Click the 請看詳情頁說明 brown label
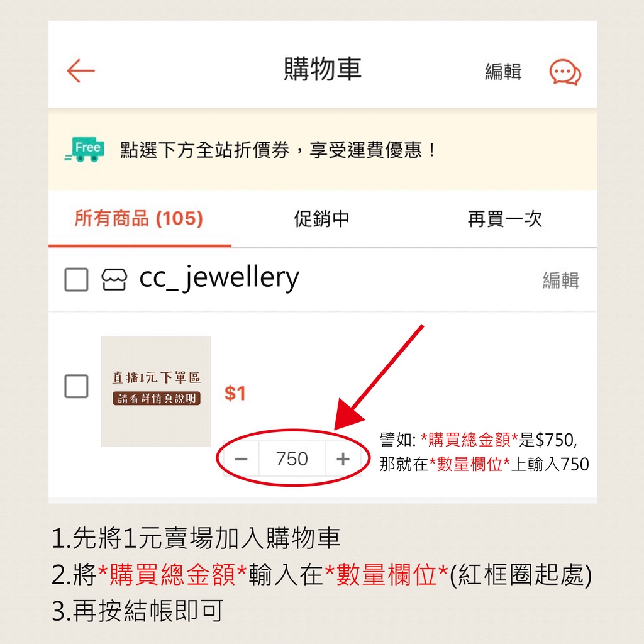 [157, 398]
